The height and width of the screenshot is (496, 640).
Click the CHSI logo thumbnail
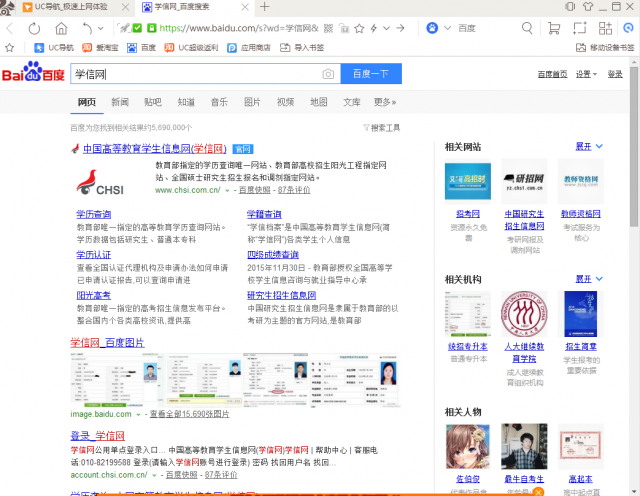(x=100, y=182)
